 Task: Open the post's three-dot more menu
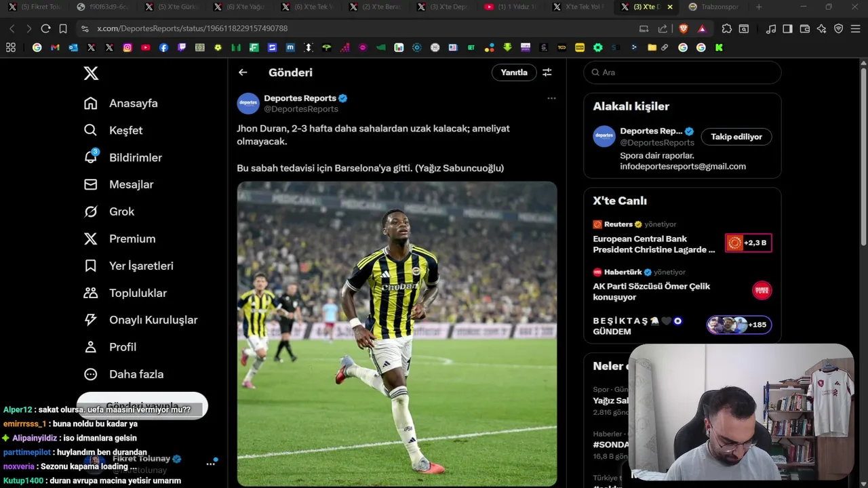click(x=551, y=98)
